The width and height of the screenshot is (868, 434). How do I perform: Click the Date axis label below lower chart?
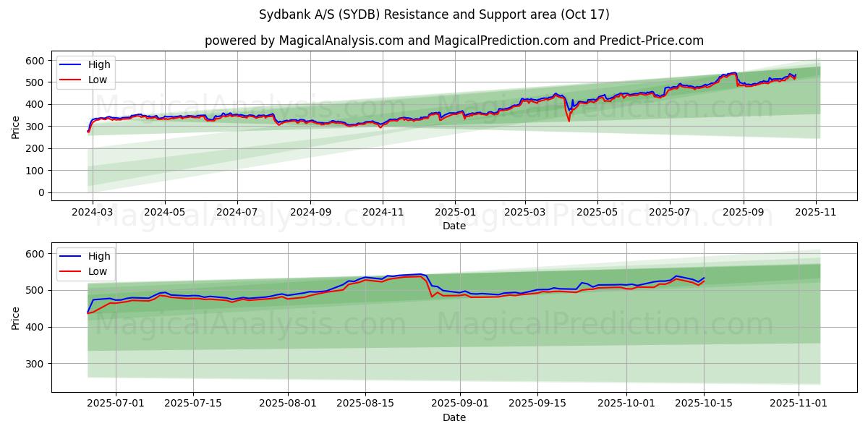(454, 417)
